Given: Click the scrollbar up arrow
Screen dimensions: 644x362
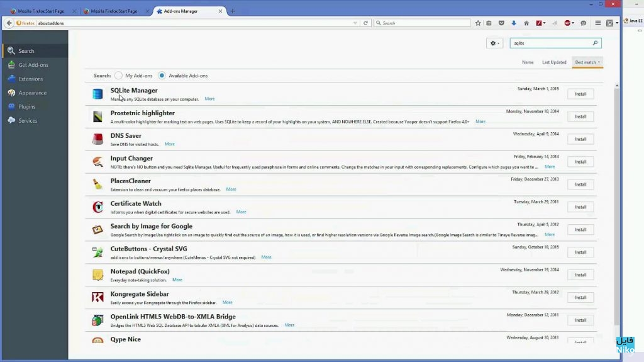Looking at the screenshot, I should 617,86.
